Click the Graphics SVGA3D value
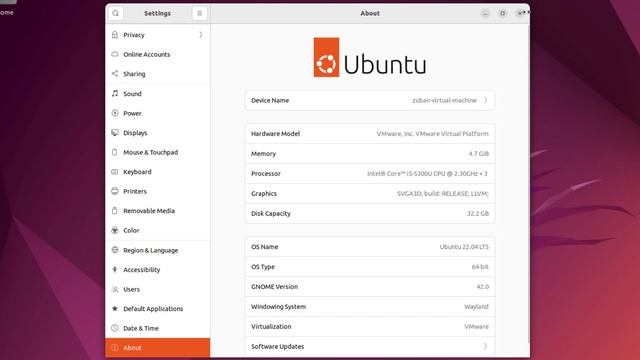The height and width of the screenshot is (360, 640). click(x=443, y=193)
